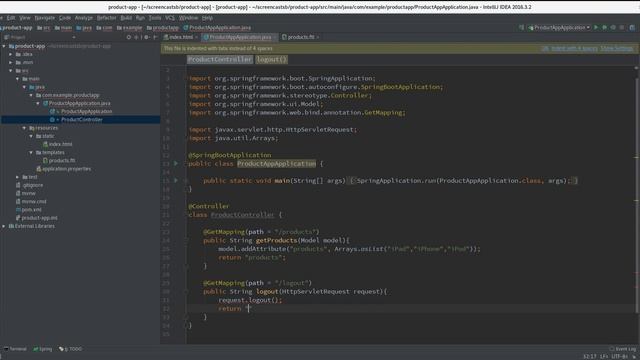The height and width of the screenshot is (360, 640).
Task: Start debugging with the Debug bug icon
Action: click(604, 27)
